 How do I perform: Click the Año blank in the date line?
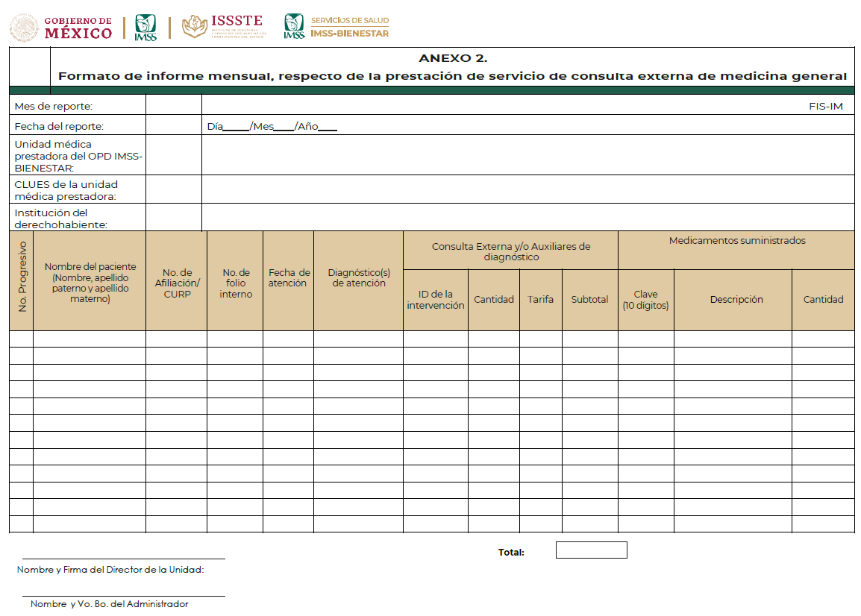point(328,128)
